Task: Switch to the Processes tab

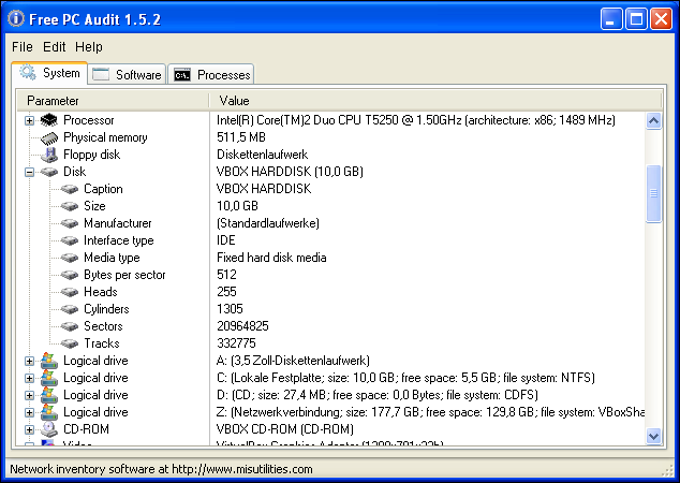Action: [211, 75]
